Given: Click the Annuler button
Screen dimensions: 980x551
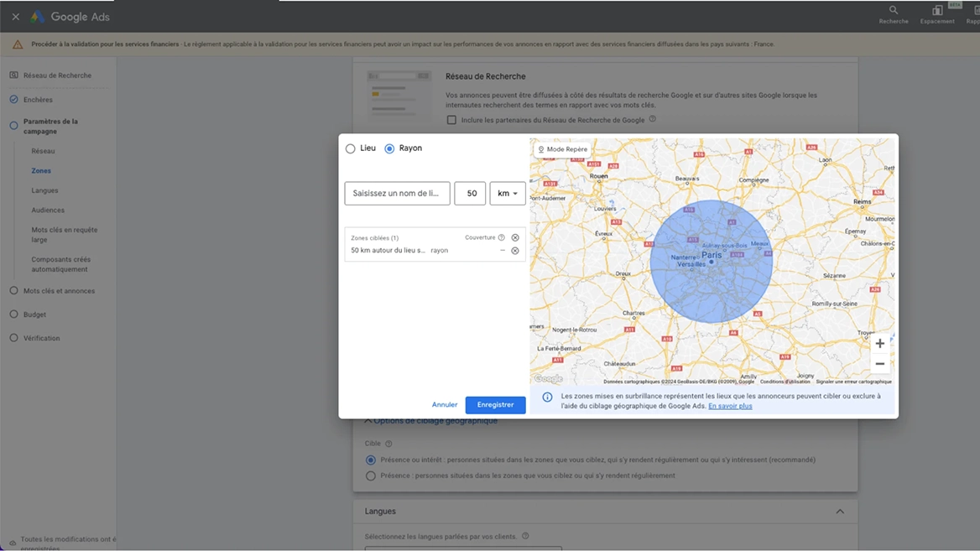Looking at the screenshot, I should pyautogui.click(x=445, y=405).
